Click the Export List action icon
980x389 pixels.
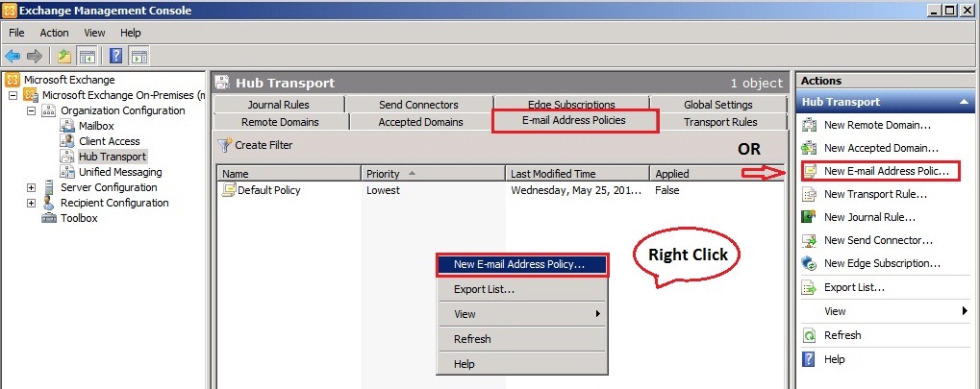[810, 288]
